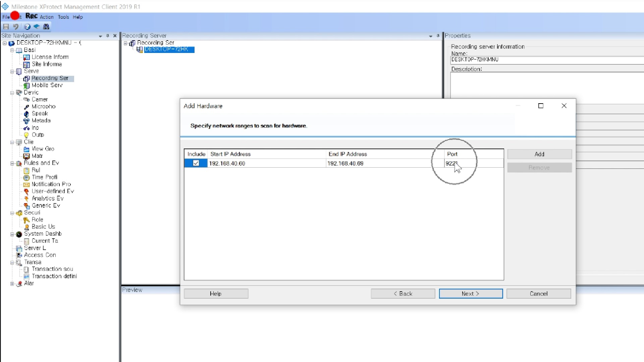
Task: Click the Undo toolbar icon
Action: point(16,26)
